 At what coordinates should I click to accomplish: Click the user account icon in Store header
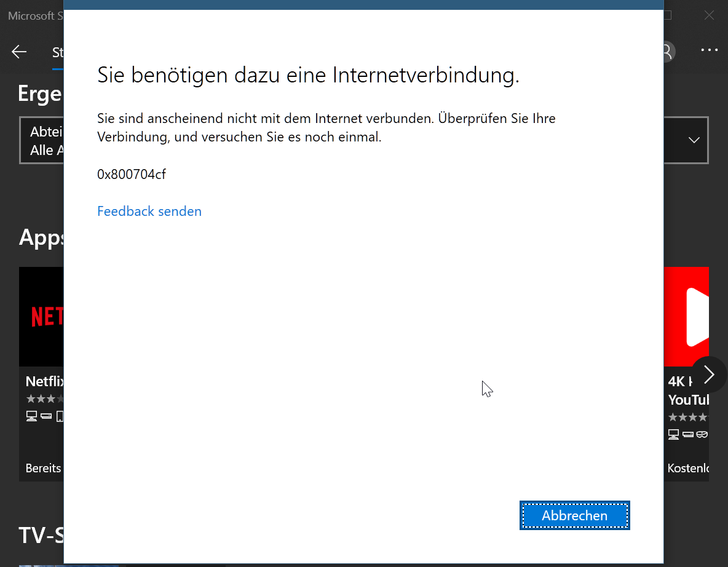pyautogui.click(x=669, y=52)
